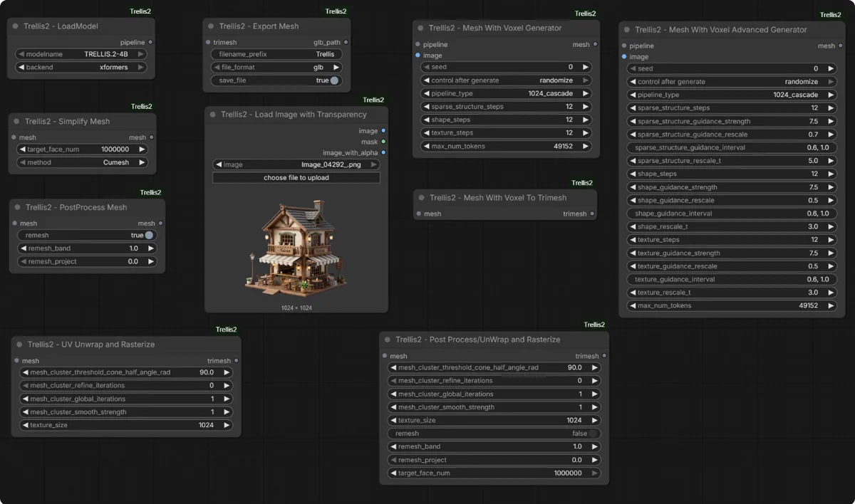Collapse the UV Unwrap and Rasterize node title dot
This screenshot has width=855, height=504.
[19, 345]
